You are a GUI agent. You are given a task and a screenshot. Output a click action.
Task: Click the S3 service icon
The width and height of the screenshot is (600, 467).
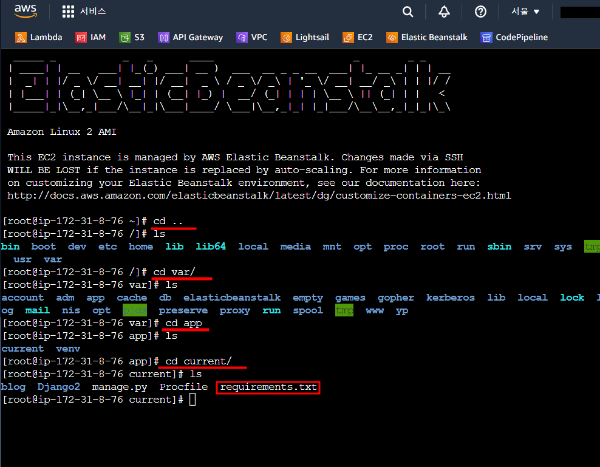125,38
